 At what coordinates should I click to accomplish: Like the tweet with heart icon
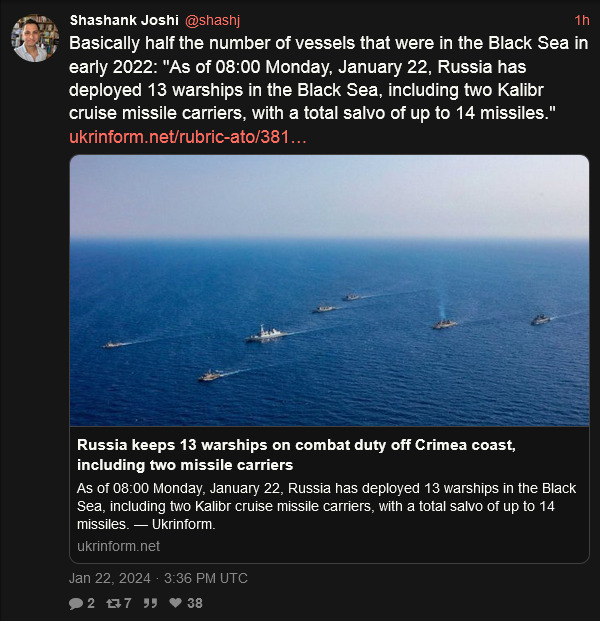pyautogui.click(x=175, y=603)
